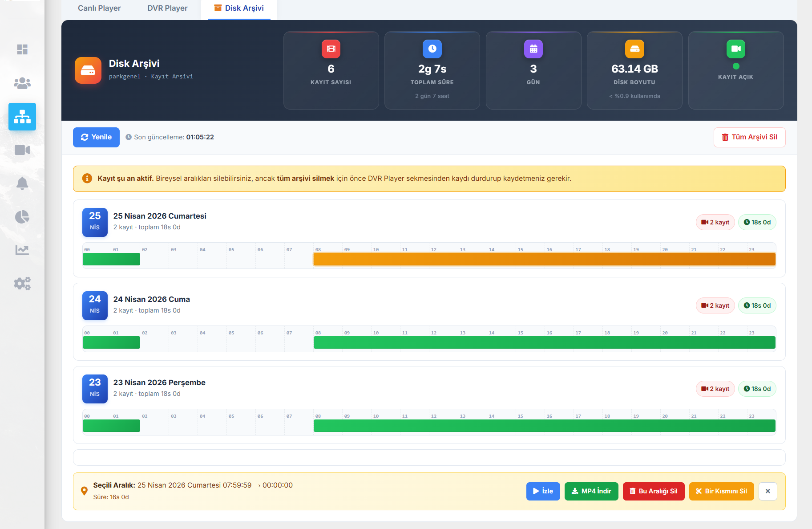812x529 pixels.
Task: Click the 24 NİS date badge
Action: pyautogui.click(x=95, y=305)
